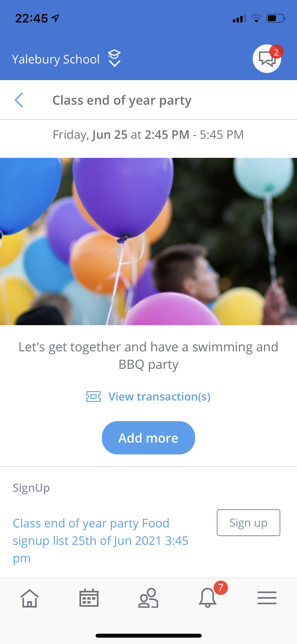297x644 pixels.
Task: Click View transaction(s) link
Action: (159, 397)
